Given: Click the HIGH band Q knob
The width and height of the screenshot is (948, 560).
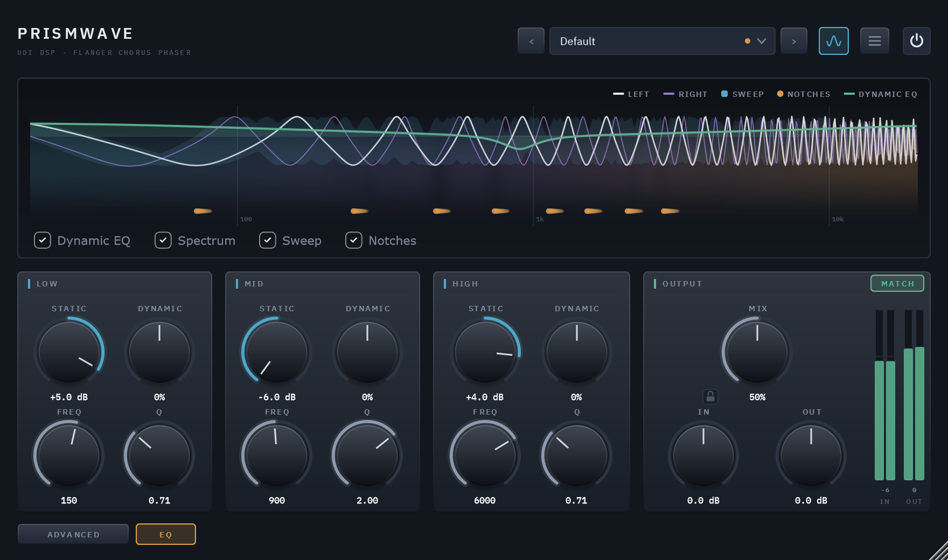Looking at the screenshot, I should click(x=576, y=456).
